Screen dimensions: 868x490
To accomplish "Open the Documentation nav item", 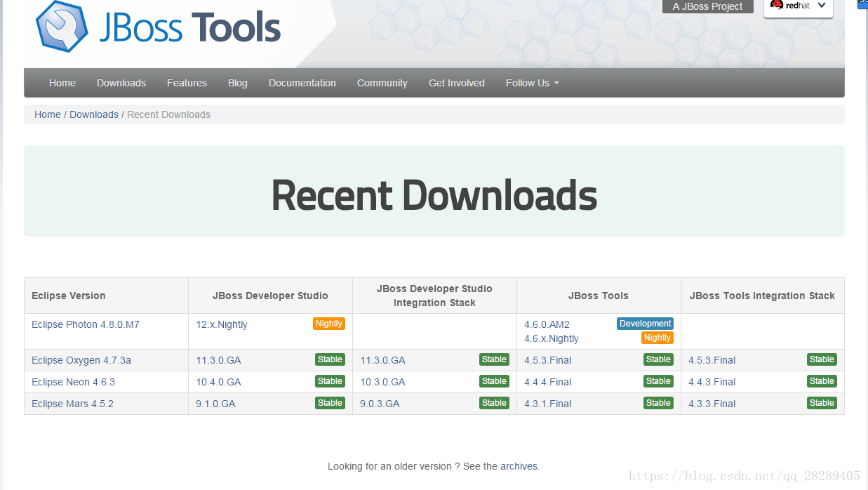I will coord(302,83).
